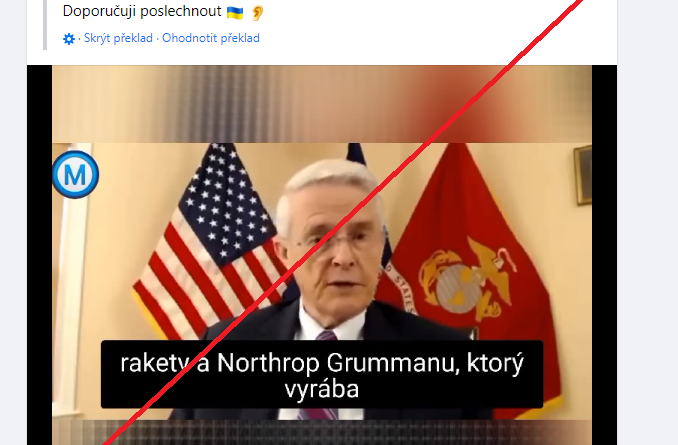Click the black left video border
This screenshot has width=678, height=445.
39,255
